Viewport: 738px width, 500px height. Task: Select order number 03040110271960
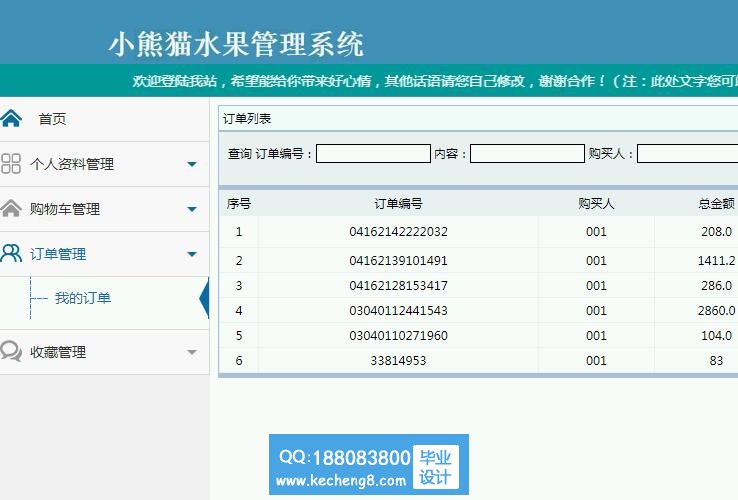point(398,335)
